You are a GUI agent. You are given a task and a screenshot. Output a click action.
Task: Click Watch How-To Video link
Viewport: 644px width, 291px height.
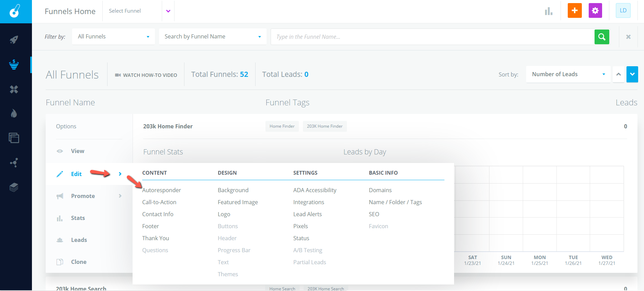pos(146,75)
